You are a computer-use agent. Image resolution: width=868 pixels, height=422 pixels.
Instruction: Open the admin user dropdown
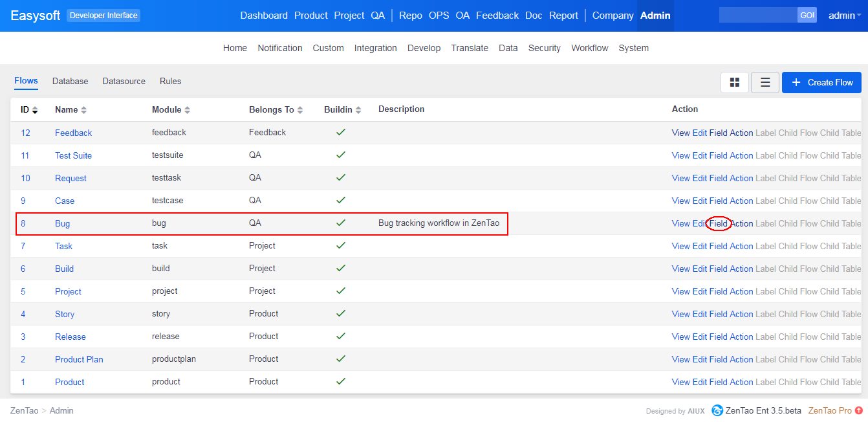[844, 16]
